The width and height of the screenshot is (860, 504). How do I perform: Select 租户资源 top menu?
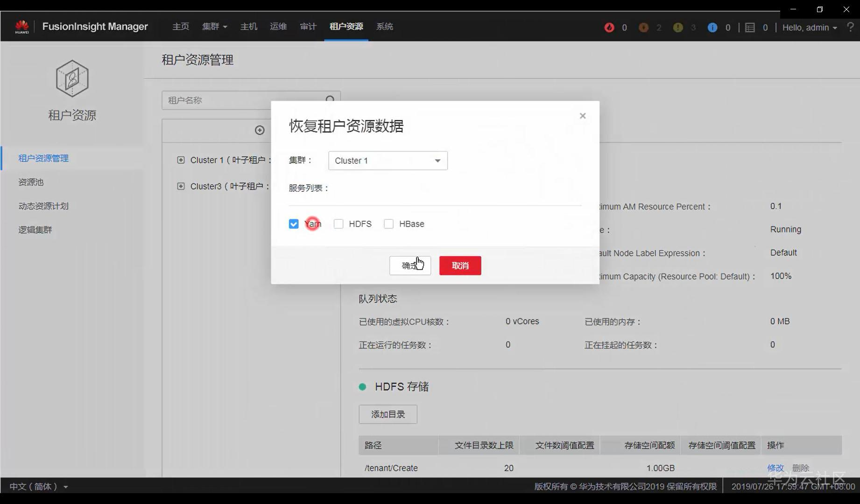click(x=346, y=27)
